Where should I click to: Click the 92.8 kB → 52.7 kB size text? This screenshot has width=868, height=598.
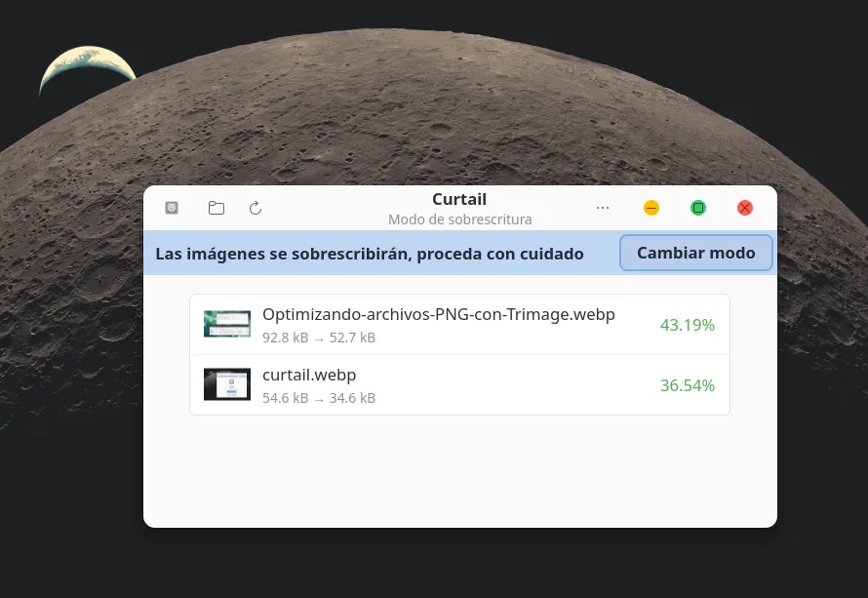319,338
